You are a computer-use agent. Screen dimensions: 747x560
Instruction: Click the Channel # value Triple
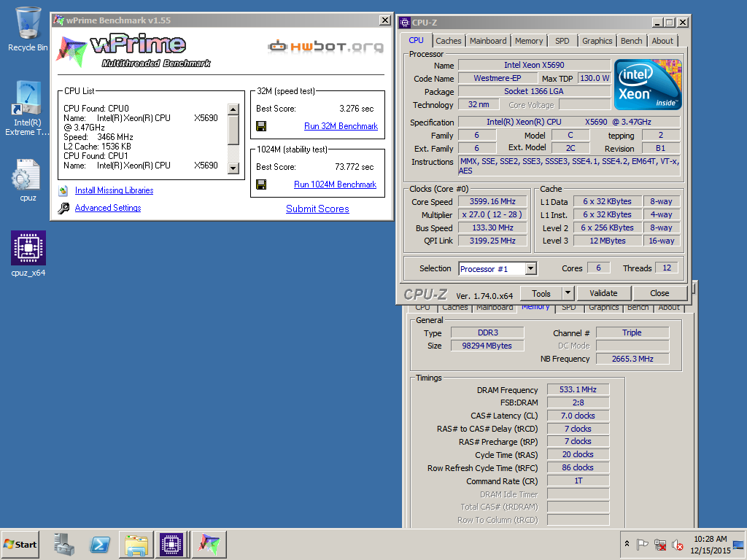pos(632,332)
